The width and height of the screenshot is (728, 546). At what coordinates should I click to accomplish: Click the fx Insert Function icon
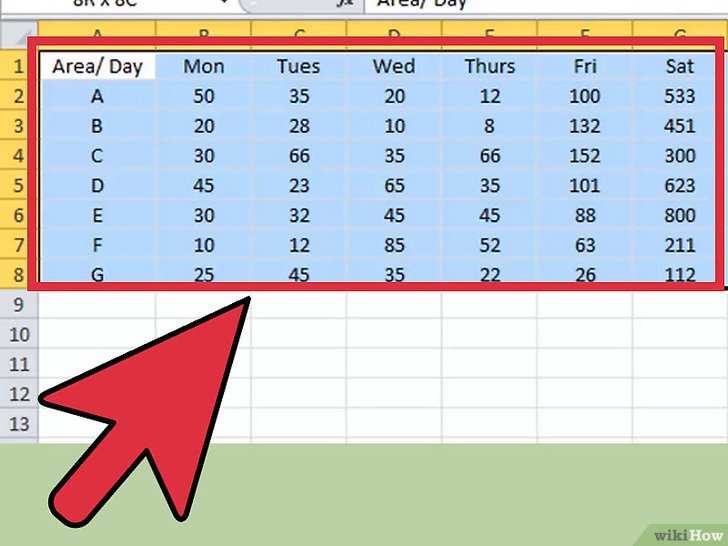344,4
